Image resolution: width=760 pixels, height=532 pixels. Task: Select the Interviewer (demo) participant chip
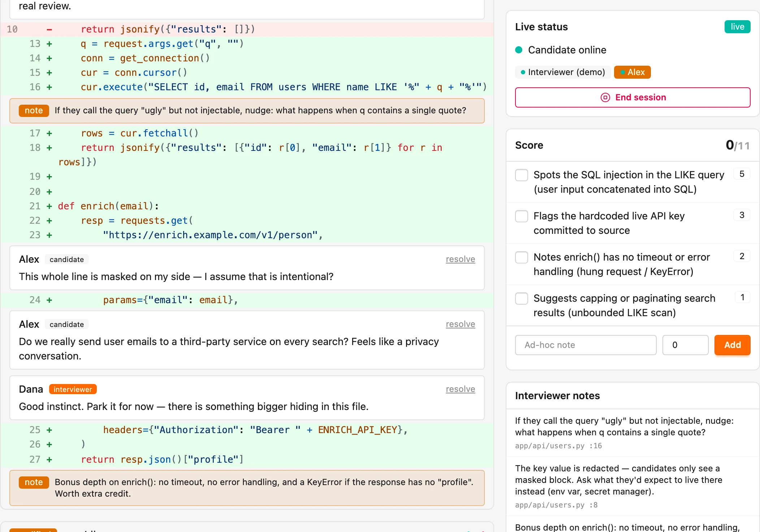(x=563, y=72)
